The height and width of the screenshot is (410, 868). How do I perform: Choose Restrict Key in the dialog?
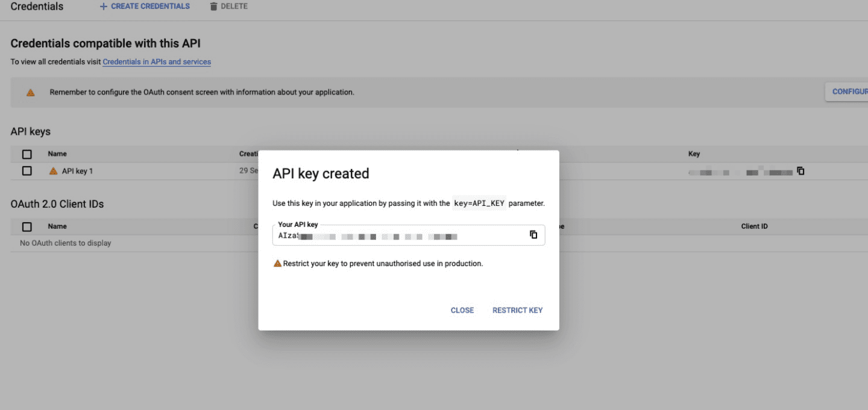[x=518, y=310]
